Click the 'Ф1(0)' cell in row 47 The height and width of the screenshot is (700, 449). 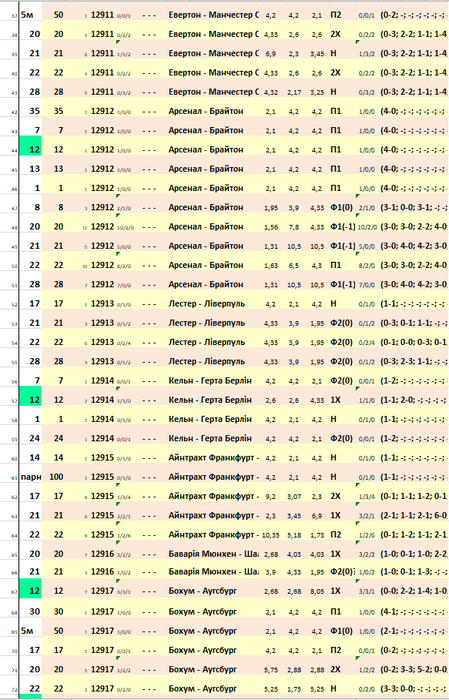click(x=341, y=208)
